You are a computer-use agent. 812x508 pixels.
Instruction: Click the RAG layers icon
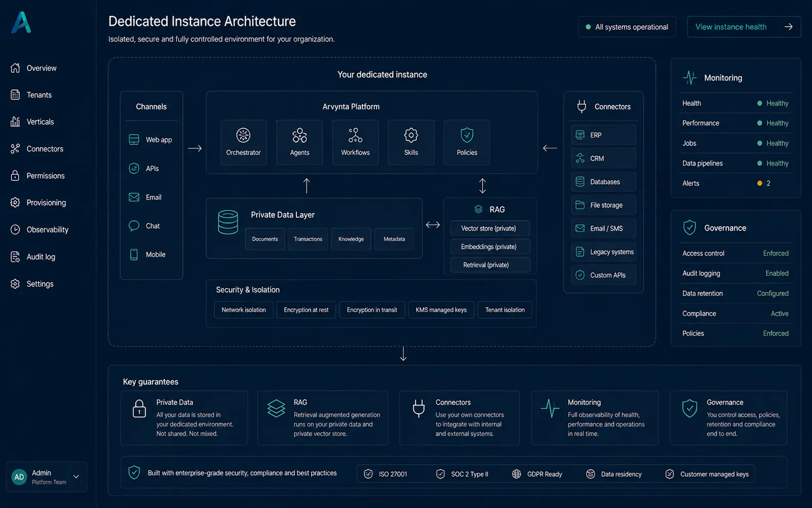[x=478, y=209]
